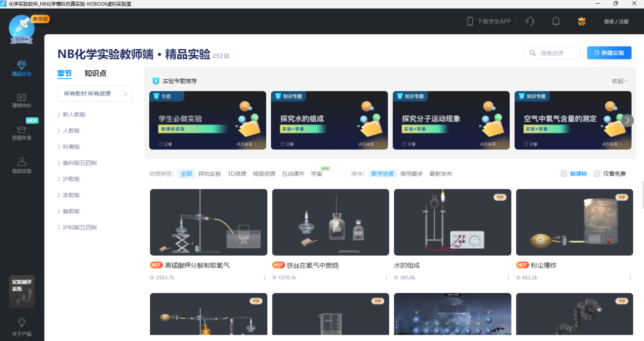
Task: Open the 所有教材·所有资源 selector
Action: (x=95, y=93)
